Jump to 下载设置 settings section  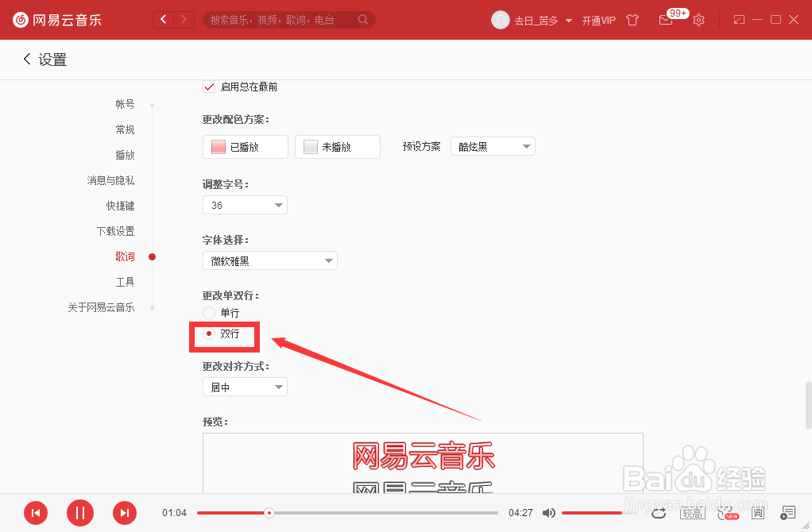pyautogui.click(x=115, y=231)
